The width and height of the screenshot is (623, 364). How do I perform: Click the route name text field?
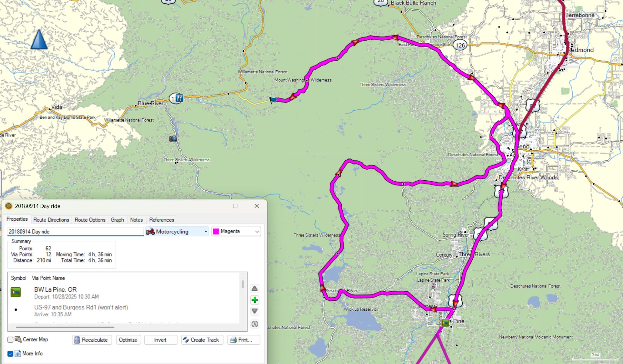pos(75,232)
